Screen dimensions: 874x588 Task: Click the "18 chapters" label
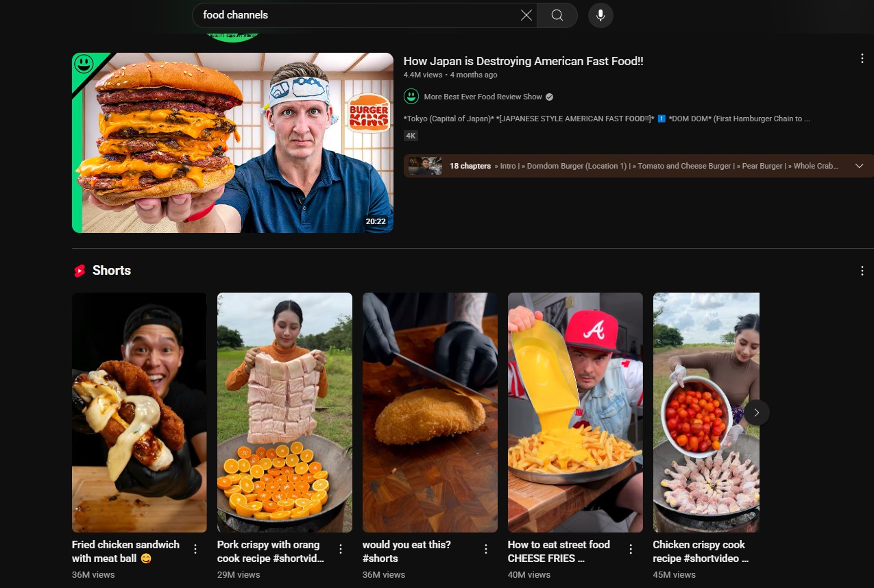pos(470,166)
